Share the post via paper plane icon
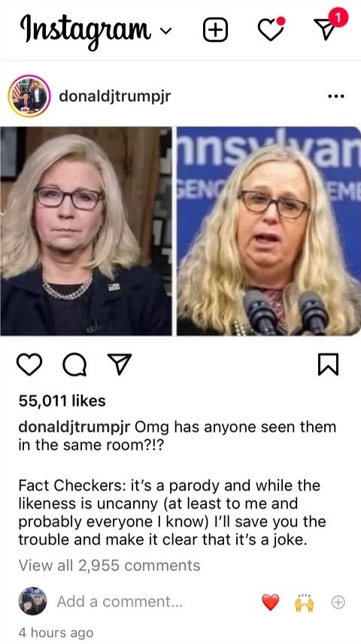Viewport: 361px width, 644px height. pos(120,364)
